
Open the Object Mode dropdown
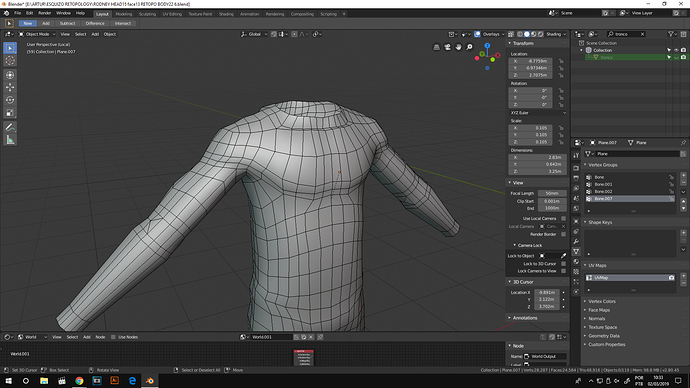pos(37,34)
